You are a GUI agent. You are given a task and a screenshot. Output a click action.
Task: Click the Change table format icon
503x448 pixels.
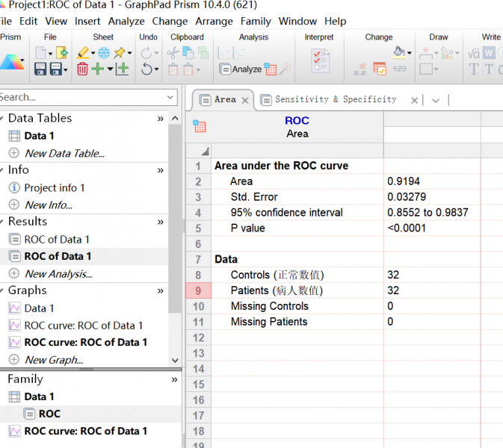(x=380, y=69)
